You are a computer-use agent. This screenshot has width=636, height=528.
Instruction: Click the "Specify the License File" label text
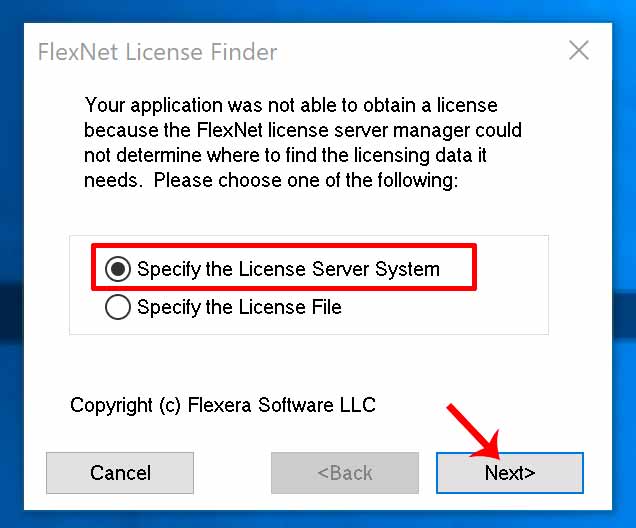(239, 307)
